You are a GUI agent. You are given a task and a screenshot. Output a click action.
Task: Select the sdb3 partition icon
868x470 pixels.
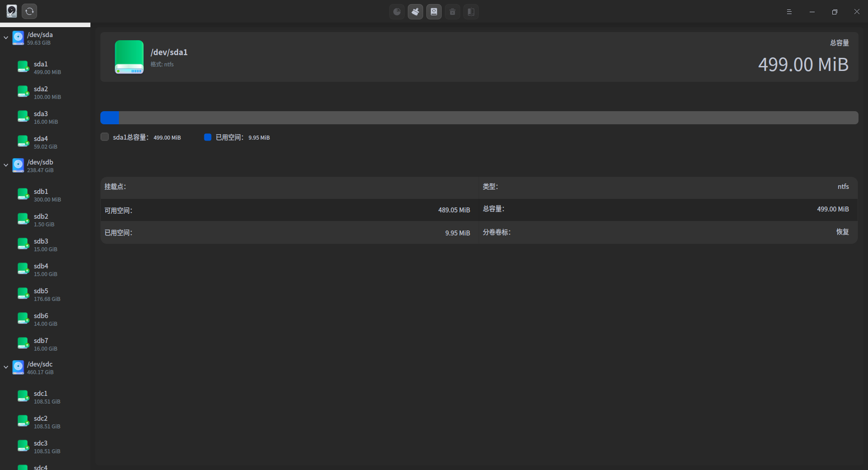point(24,244)
